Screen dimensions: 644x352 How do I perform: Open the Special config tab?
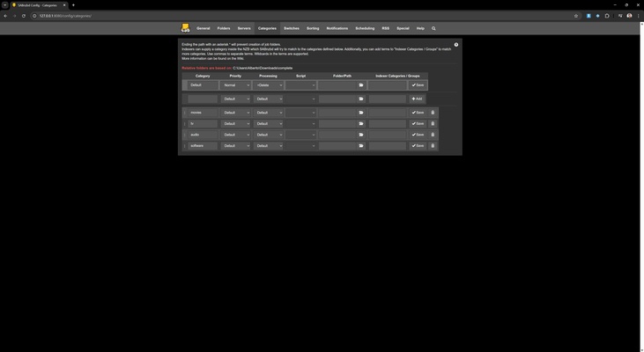pos(403,28)
